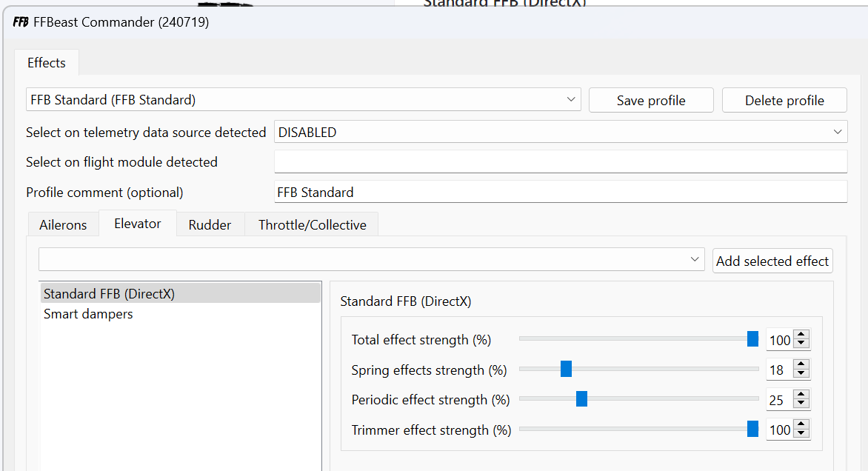Click the Add selected effect button

772,261
